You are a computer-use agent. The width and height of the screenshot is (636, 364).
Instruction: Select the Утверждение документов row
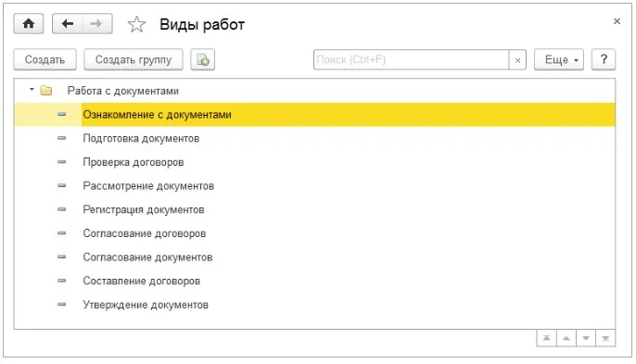315,305
